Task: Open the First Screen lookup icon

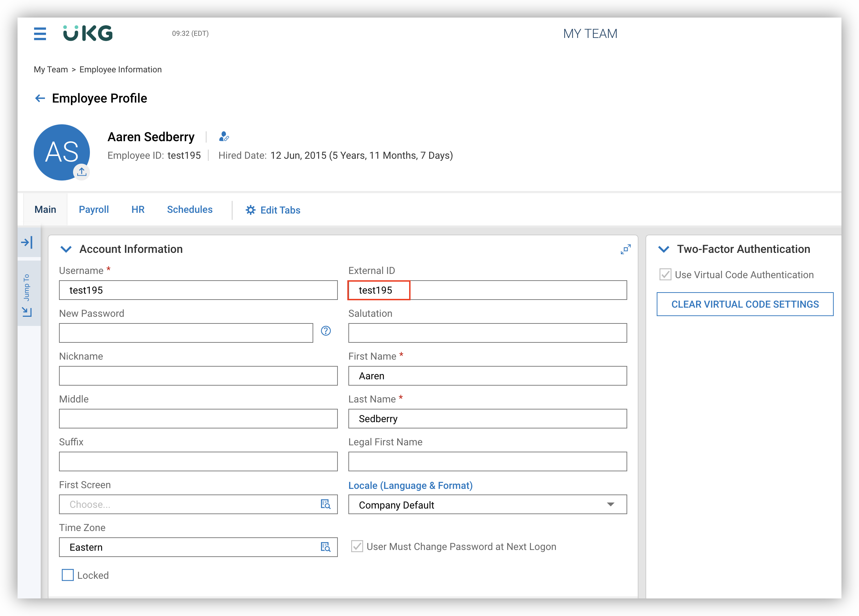Action: pos(325,504)
